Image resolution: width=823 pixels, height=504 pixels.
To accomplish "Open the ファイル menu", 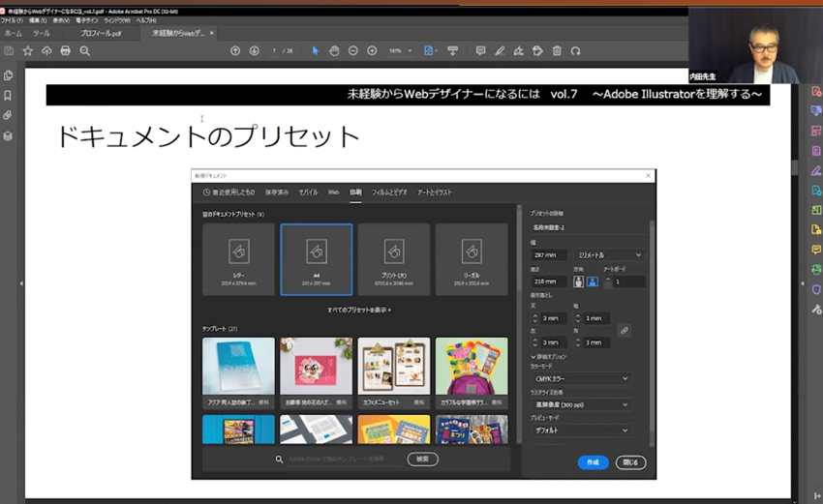I will (x=12, y=20).
